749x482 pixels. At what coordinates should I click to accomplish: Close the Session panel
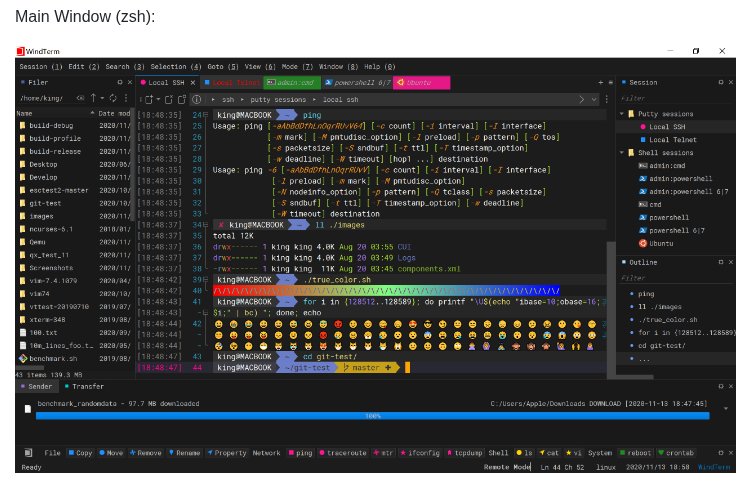click(x=730, y=83)
